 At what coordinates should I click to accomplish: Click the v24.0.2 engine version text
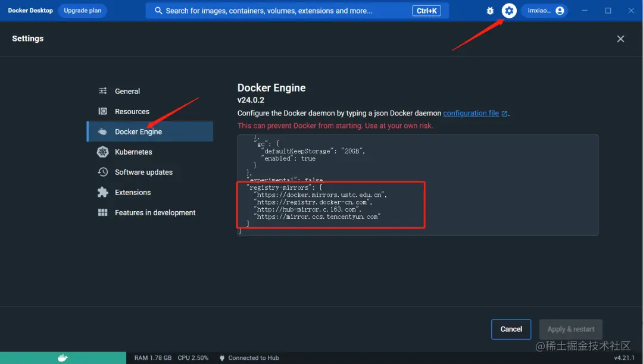(x=251, y=100)
